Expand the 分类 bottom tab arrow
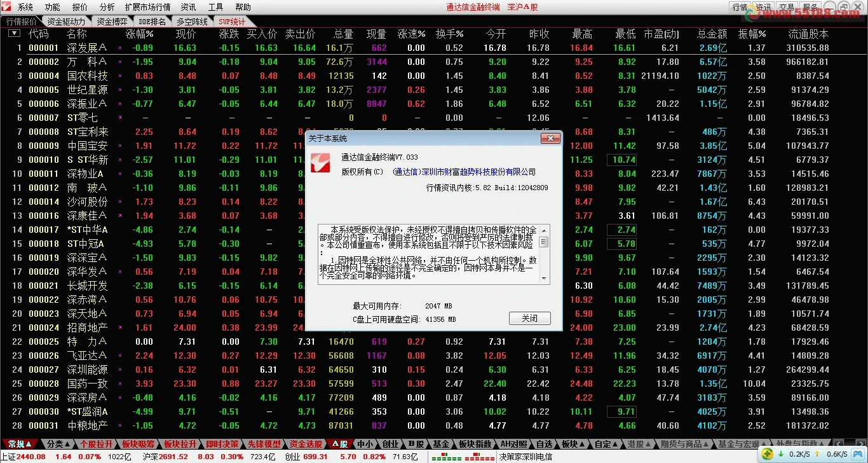The height and width of the screenshot is (463, 868). coord(68,444)
